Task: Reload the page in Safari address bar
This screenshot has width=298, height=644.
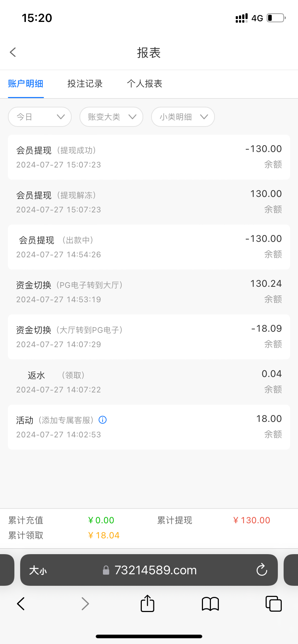Action: click(262, 570)
